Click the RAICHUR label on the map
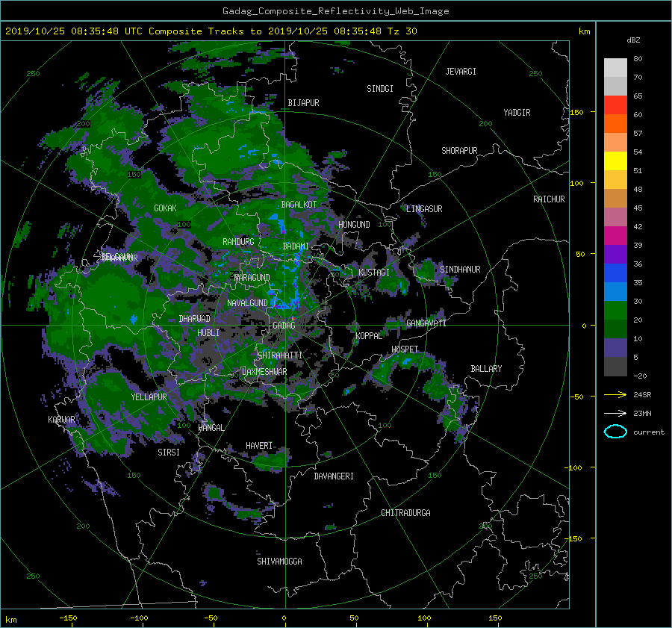Image resolution: width=672 pixels, height=628 pixels. click(549, 199)
